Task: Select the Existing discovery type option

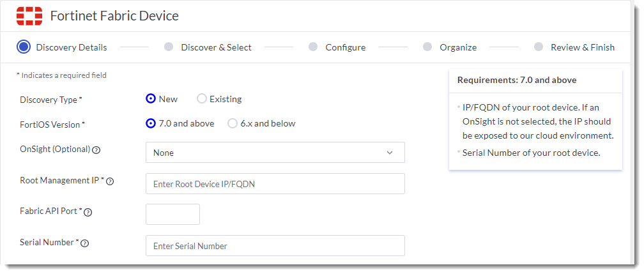Action: point(202,99)
